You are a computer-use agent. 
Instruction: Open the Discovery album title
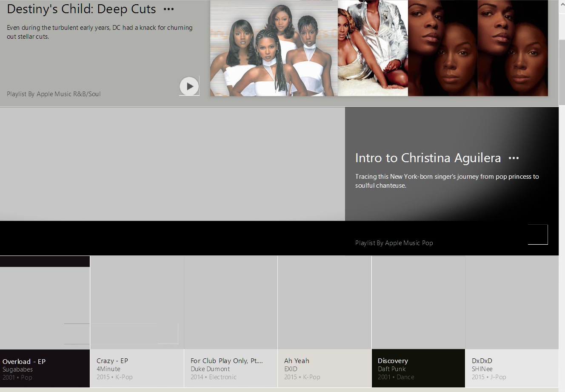[393, 361]
